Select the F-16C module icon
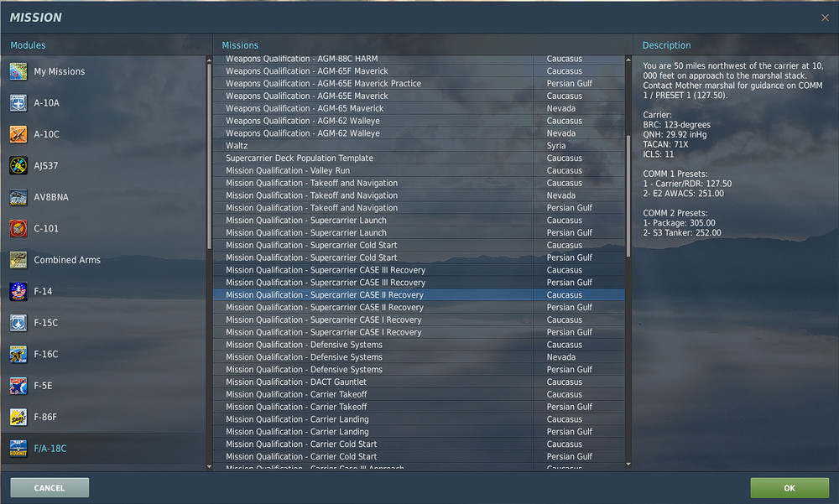839x504 pixels. pyautogui.click(x=18, y=354)
